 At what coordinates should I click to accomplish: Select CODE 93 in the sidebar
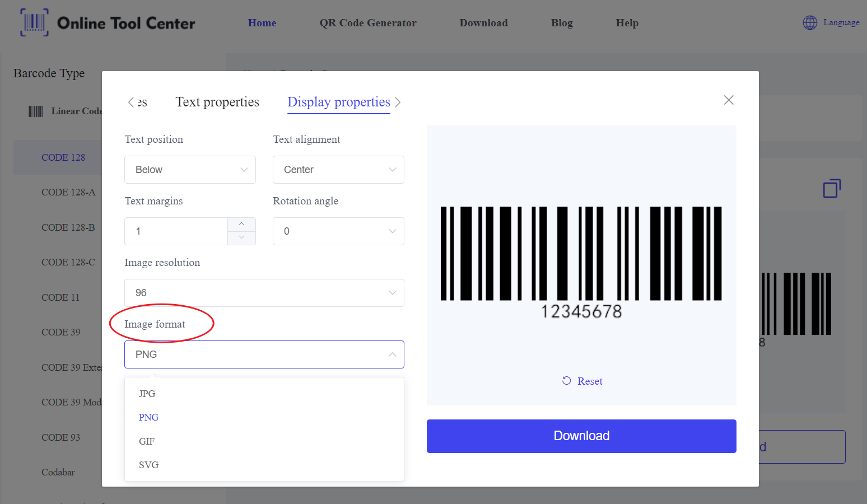coord(61,437)
